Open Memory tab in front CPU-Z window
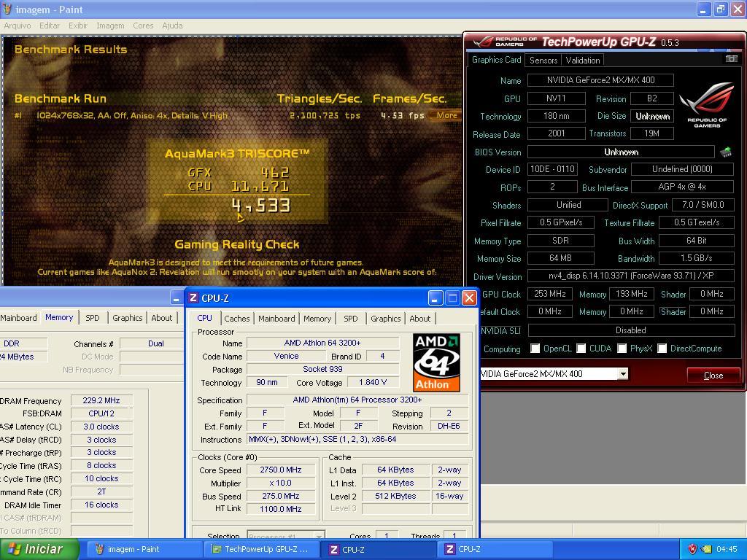The width and height of the screenshot is (747, 560). coord(317,319)
